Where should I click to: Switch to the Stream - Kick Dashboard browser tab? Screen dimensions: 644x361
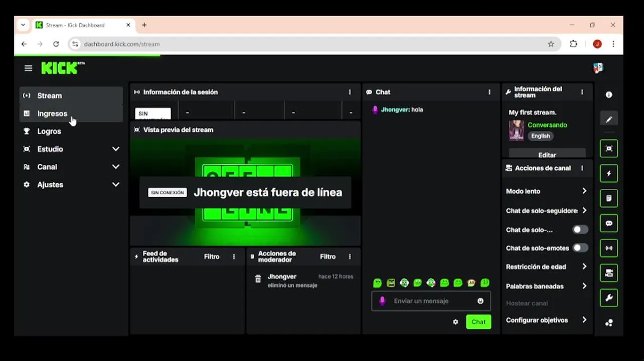point(84,25)
